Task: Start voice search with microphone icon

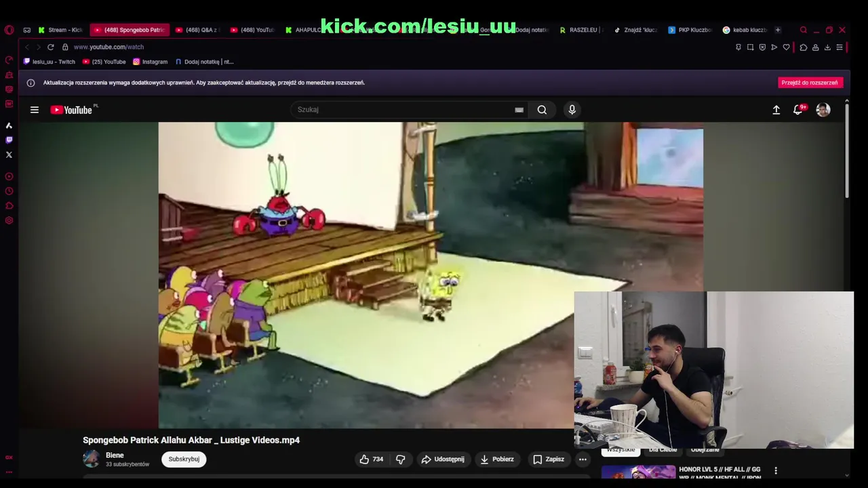Action: 572,110
